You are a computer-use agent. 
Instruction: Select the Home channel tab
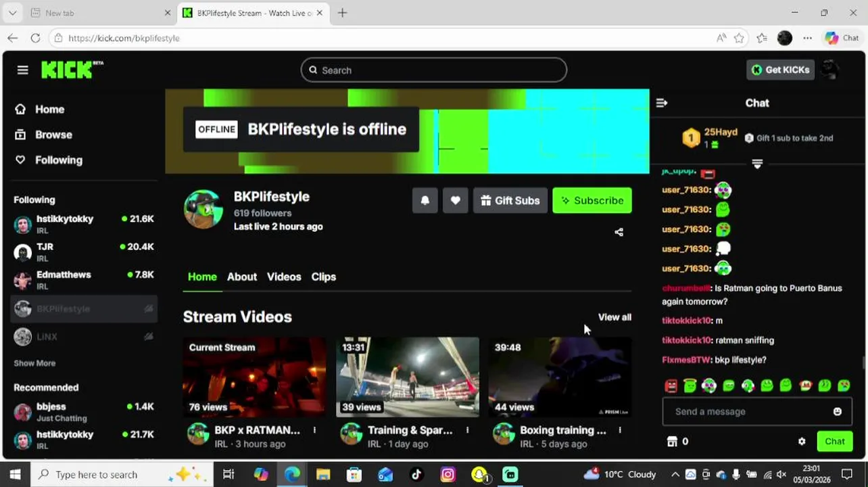point(202,277)
